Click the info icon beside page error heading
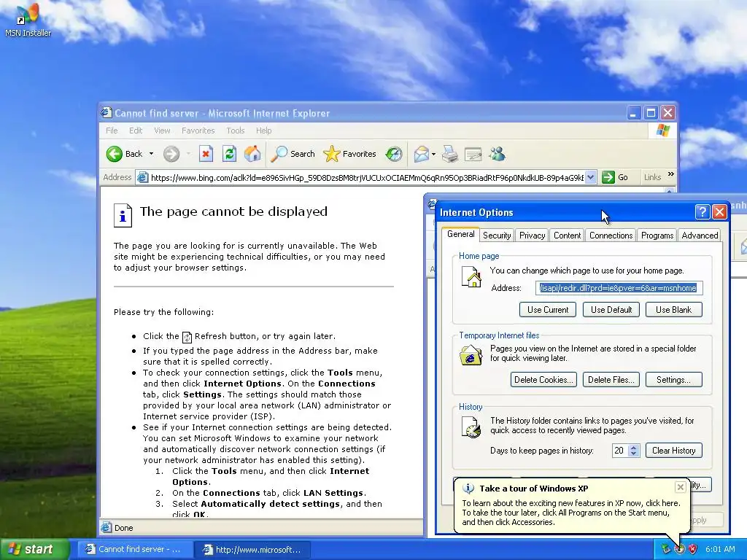The height and width of the screenshot is (560, 747). [x=123, y=215]
